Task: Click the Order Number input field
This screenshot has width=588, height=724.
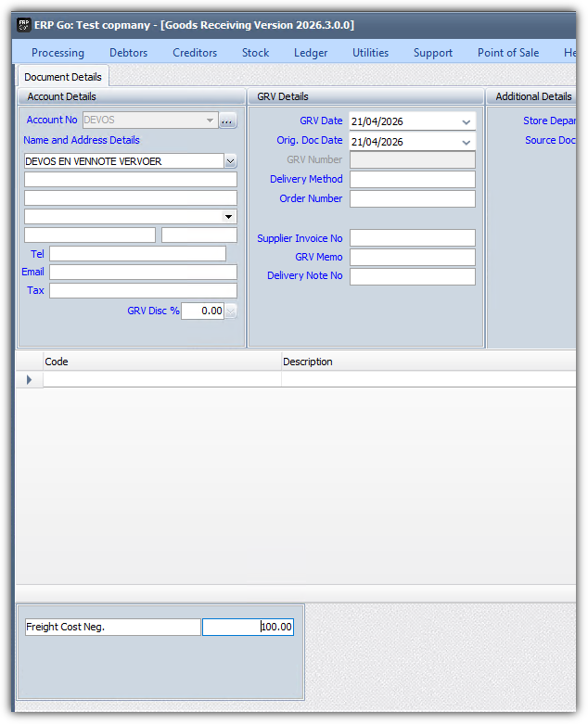Action: [x=412, y=198]
